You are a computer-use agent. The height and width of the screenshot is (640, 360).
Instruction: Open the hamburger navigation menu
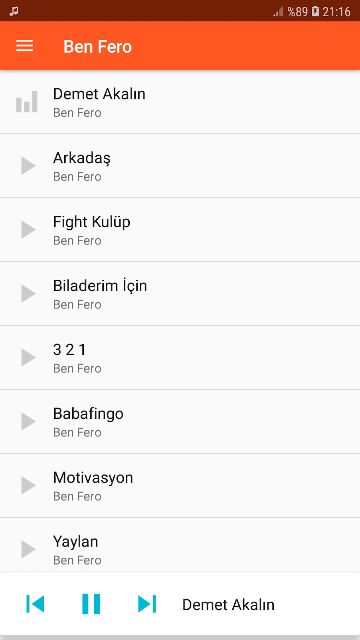click(x=24, y=46)
